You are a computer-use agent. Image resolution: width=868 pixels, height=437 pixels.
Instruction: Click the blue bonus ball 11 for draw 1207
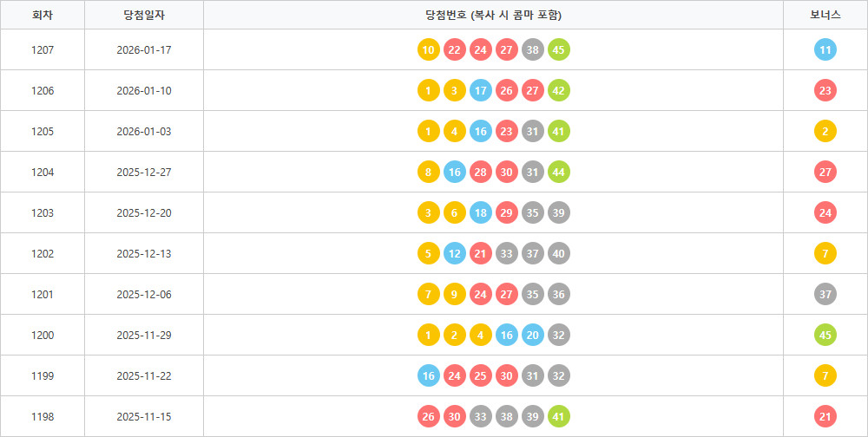(x=825, y=50)
